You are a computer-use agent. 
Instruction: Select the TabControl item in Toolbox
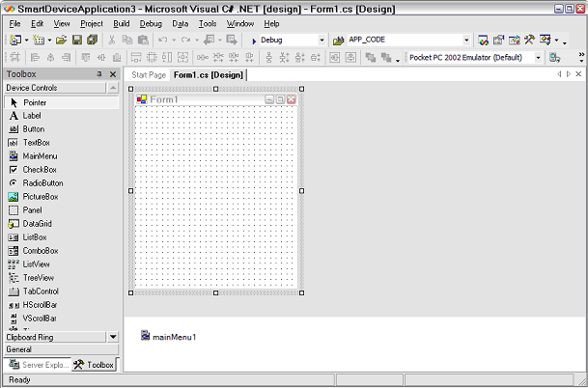point(62,291)
